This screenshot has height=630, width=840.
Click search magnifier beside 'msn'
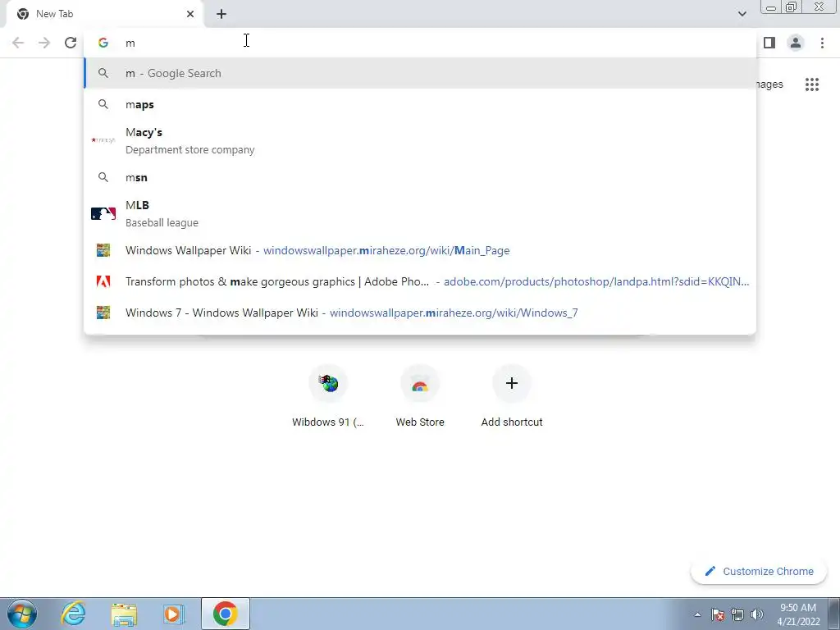[x=103, y=177]
